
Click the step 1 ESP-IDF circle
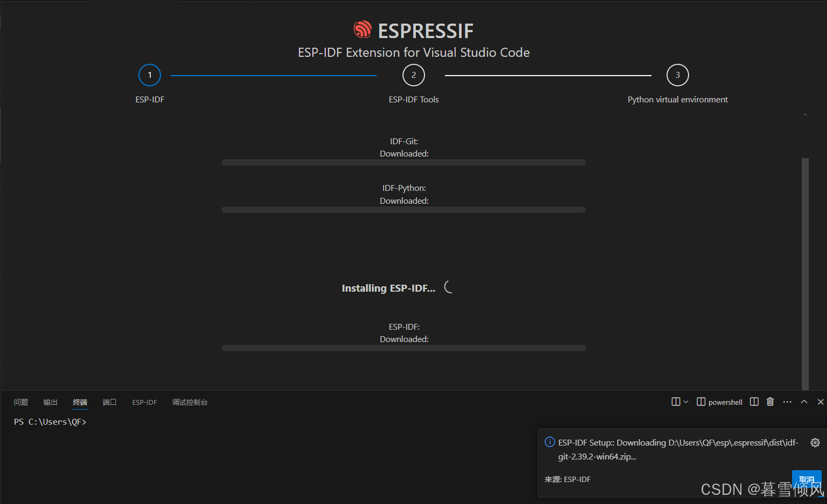click(150, 75)
